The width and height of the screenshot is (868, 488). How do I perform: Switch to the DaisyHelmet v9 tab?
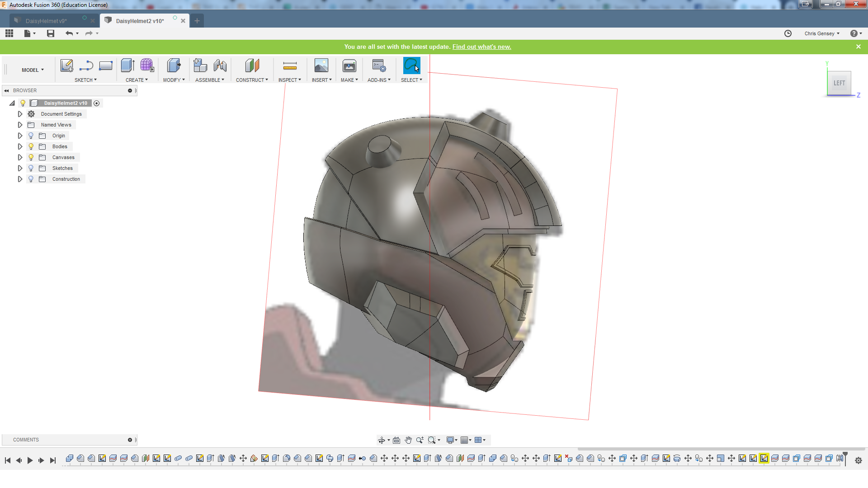pyautogui.click(x=46, y=21)
